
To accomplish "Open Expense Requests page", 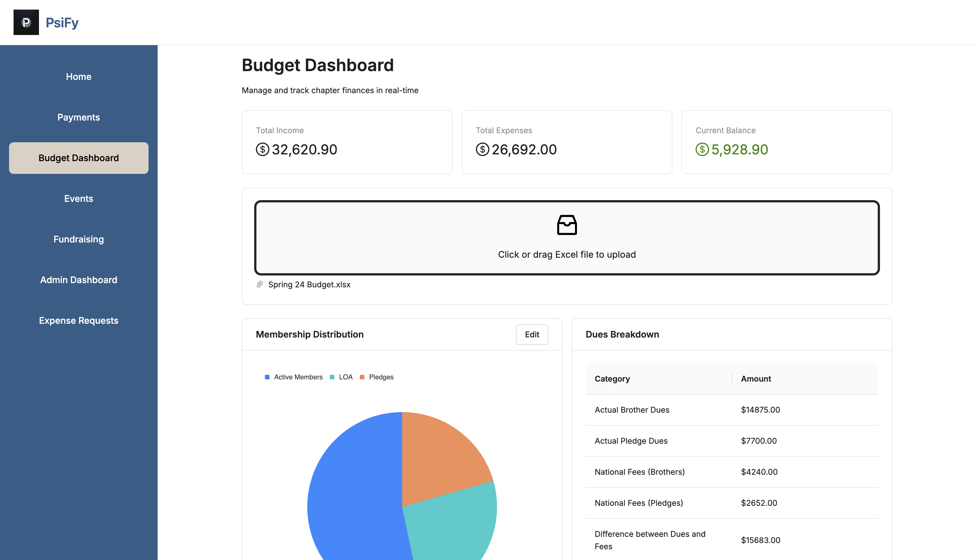I will (x=79, y=320).
